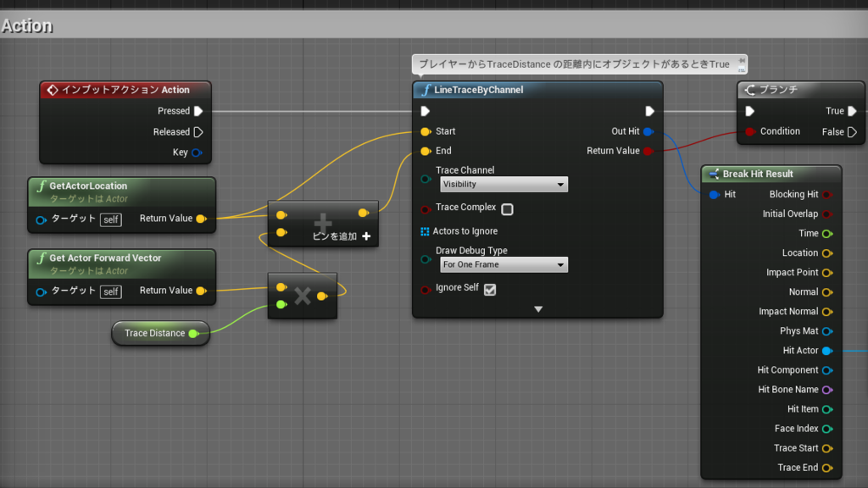The image size is (868, 488).
Task: Click the Japanese TraceDistance comment bubble text
Action: point(574,64)
